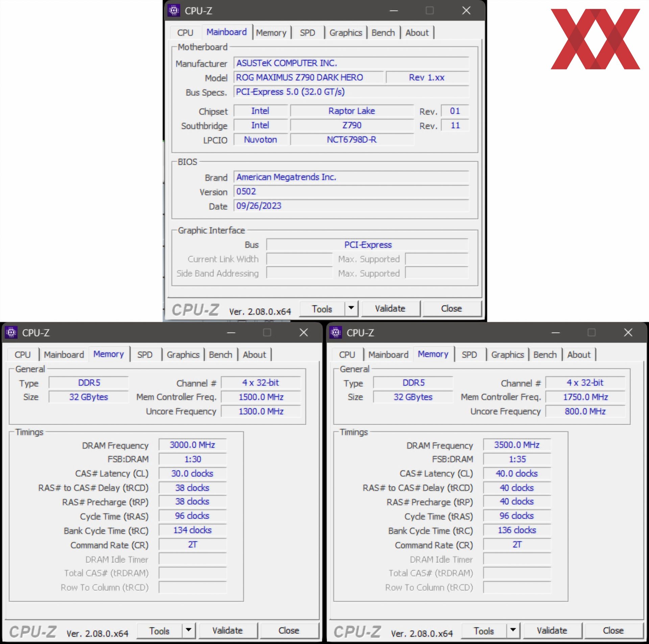Click the ROG MAXIMUS Z790 DARK HERO model field
The width and height of the screenshot is (649, 644).
coord(309,77)
